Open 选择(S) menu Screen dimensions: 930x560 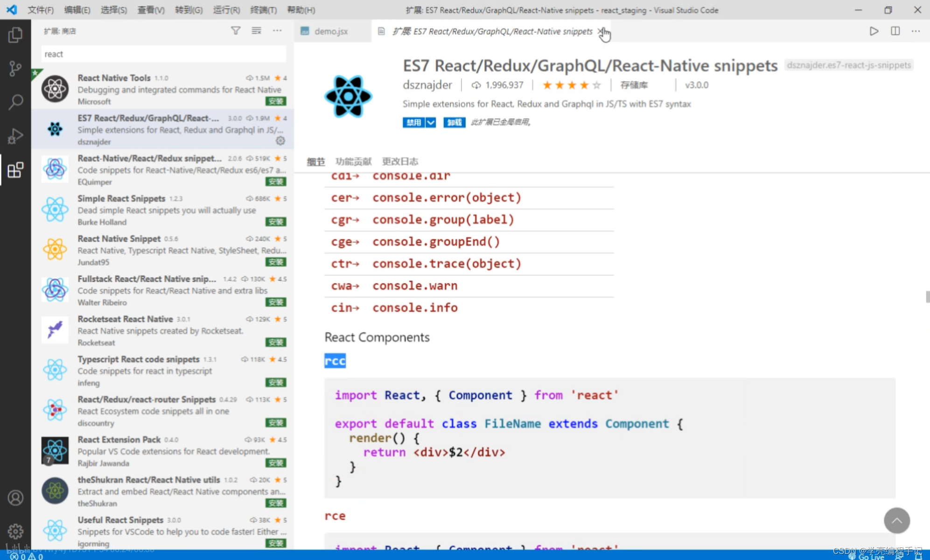coord(114,10)
